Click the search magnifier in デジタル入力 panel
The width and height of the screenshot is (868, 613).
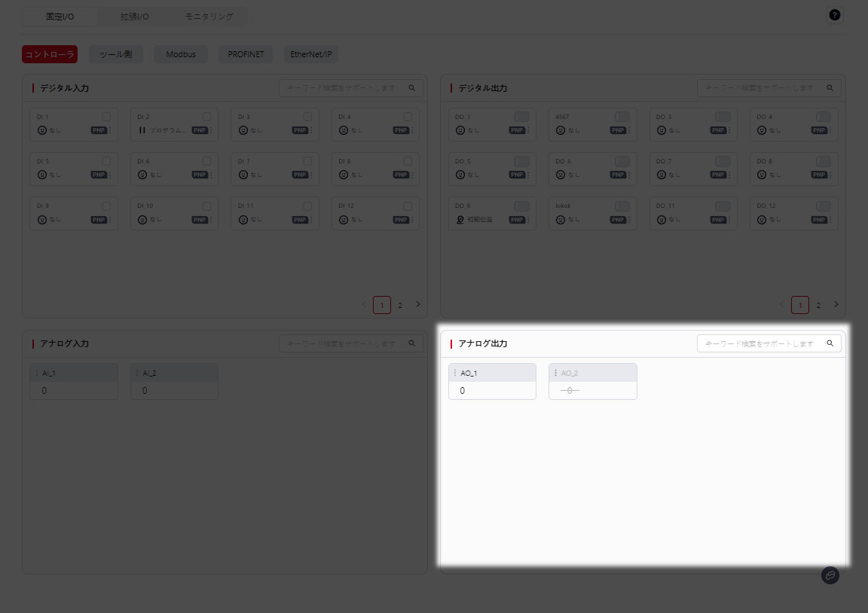point(412,88)
